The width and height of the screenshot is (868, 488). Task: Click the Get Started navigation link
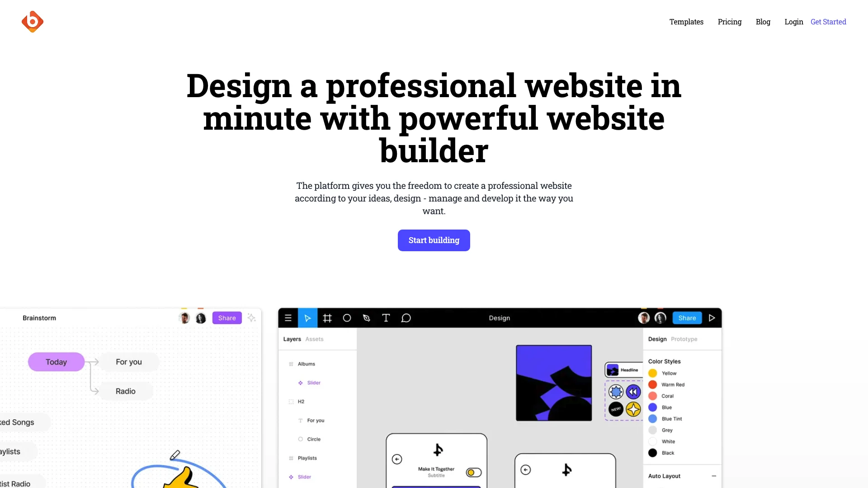tap(828, 21)
